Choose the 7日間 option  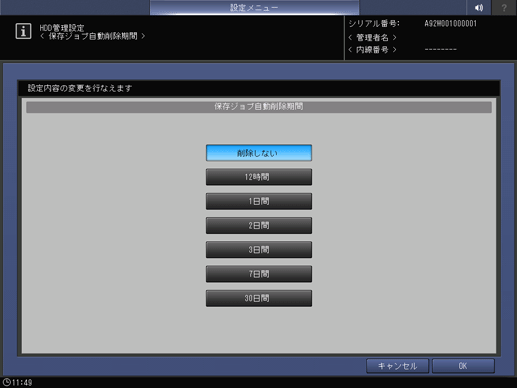(x=259, y=274)
